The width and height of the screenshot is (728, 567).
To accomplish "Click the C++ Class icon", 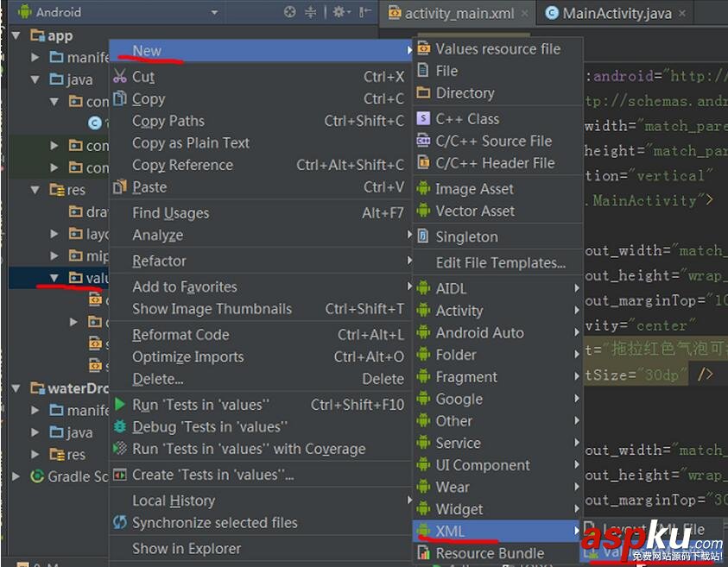I will point(423,118).
